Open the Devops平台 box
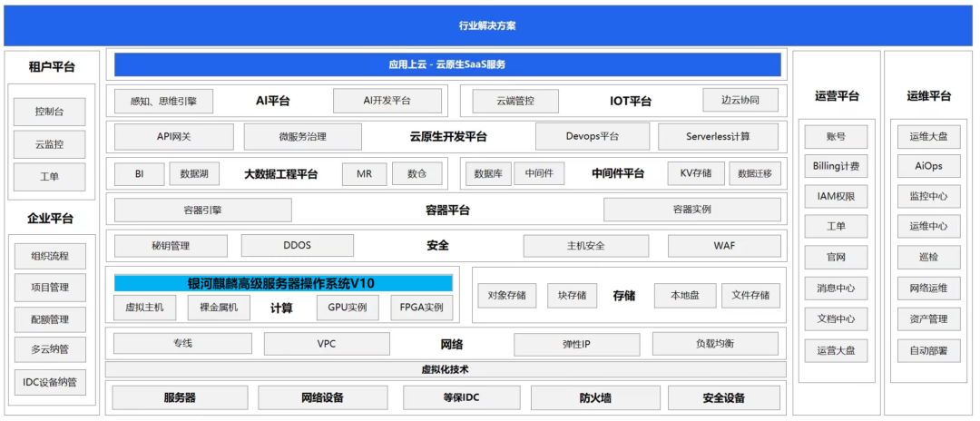Viewport: 980px width, 421px height. [x=593, y=136]
